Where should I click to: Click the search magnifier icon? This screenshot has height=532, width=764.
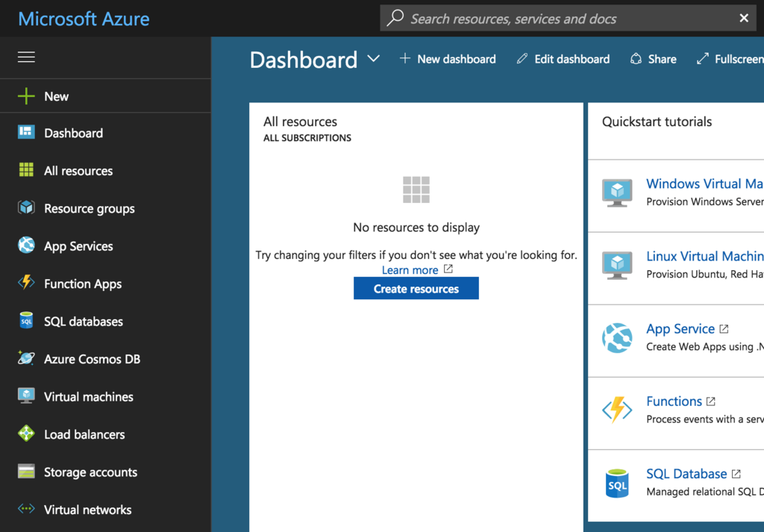(x=395, y=18)
